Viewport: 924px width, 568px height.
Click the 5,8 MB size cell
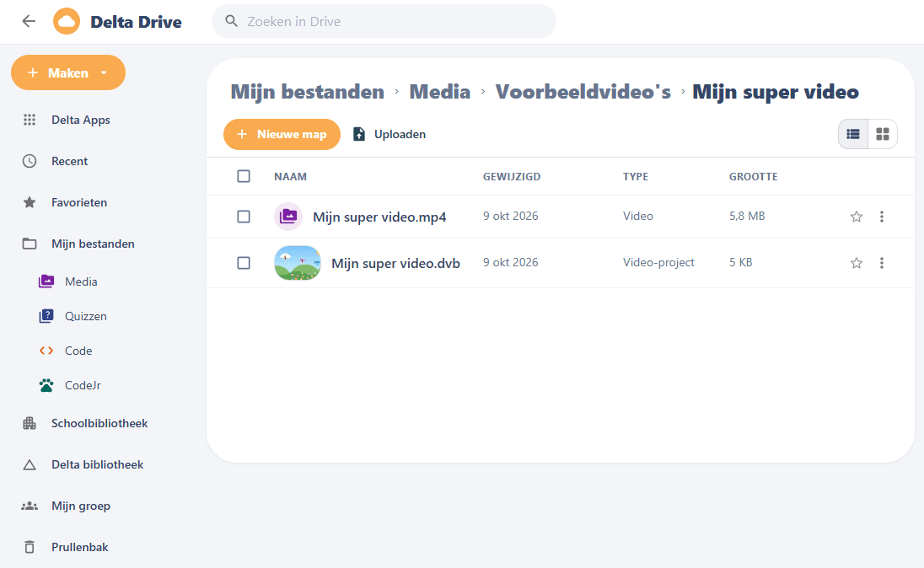click(747, 216)
